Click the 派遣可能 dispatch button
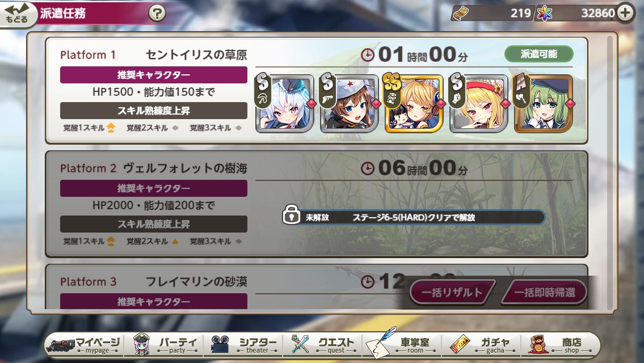 [x=538, y=54]
